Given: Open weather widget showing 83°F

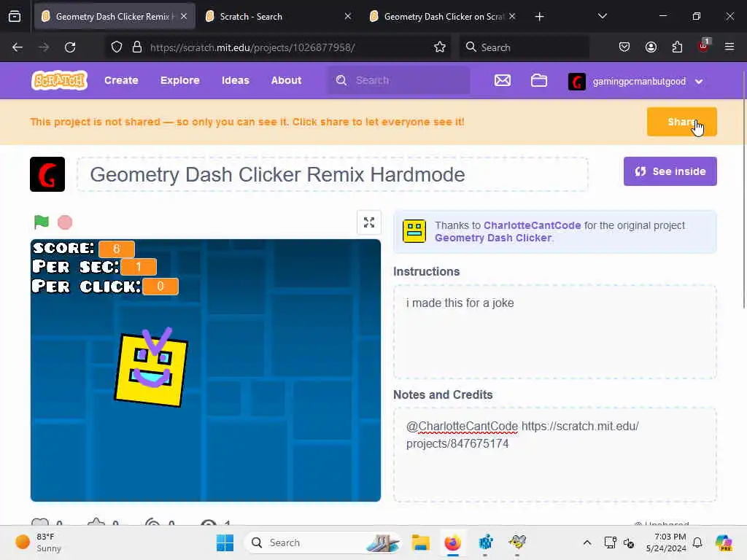Looking at the screenshot, I should pyautogui.click(x=39, y=542).
